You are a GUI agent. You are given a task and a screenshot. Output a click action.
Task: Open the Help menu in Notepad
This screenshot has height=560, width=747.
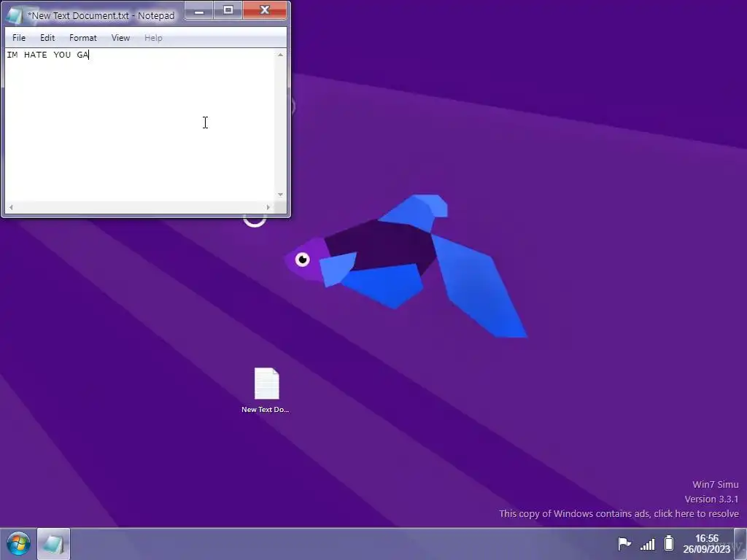(x=153, y=38)
